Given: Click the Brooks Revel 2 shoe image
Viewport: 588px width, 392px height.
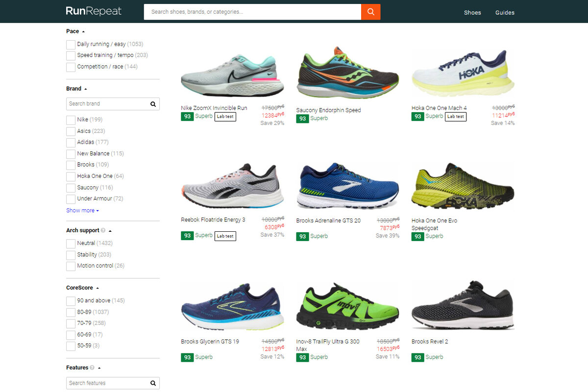Looking at the screenshot, I should (463, 306).
